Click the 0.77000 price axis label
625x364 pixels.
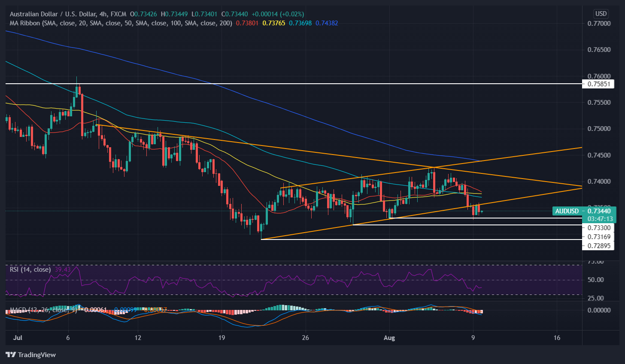(599, 23)
